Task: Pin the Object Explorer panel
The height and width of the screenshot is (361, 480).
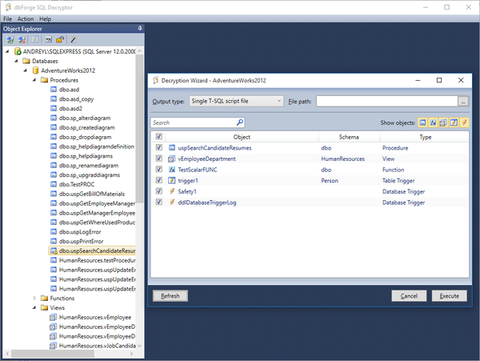Action: pos(140,29)
